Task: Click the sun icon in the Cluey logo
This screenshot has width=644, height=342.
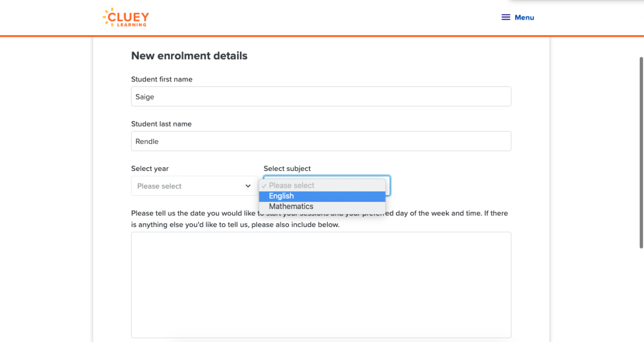Action: click(106, 17)
